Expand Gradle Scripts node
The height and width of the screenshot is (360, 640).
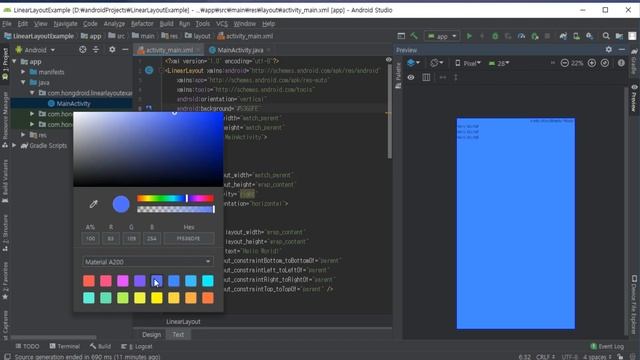pyautogui.click(x=15, y=145)
